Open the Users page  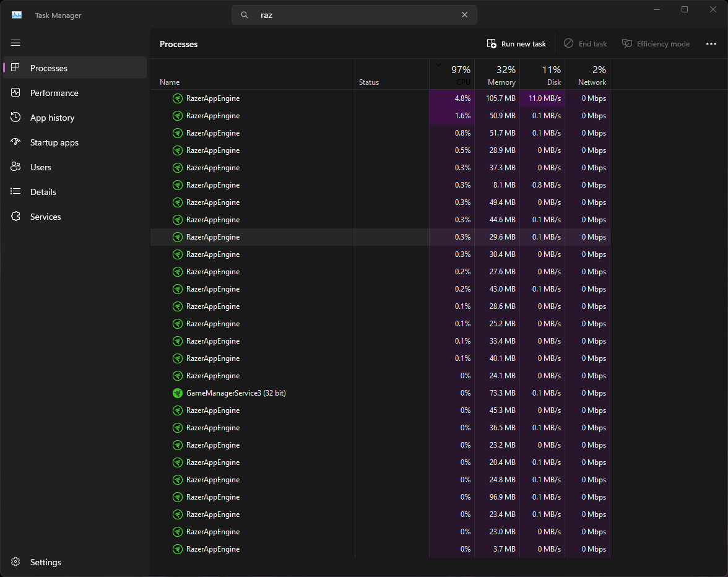point(75,167)
